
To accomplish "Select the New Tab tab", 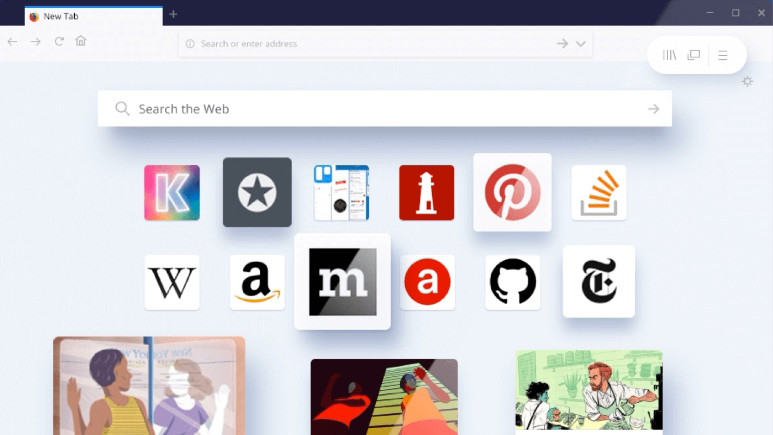I will pyautogui.click(x=94, y=16).
